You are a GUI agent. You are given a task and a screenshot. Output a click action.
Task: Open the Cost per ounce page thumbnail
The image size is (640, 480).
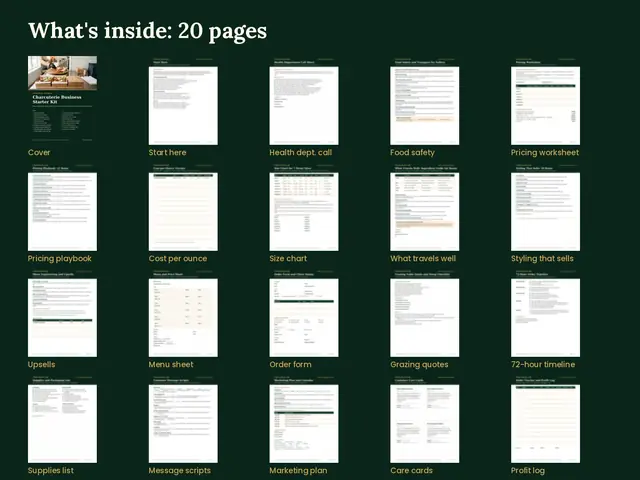click(x=183, y=207)
